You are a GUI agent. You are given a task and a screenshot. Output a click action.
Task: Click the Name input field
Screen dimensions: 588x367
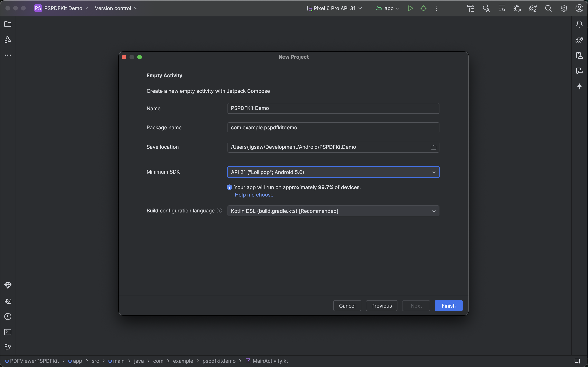(x=333, y=108)
